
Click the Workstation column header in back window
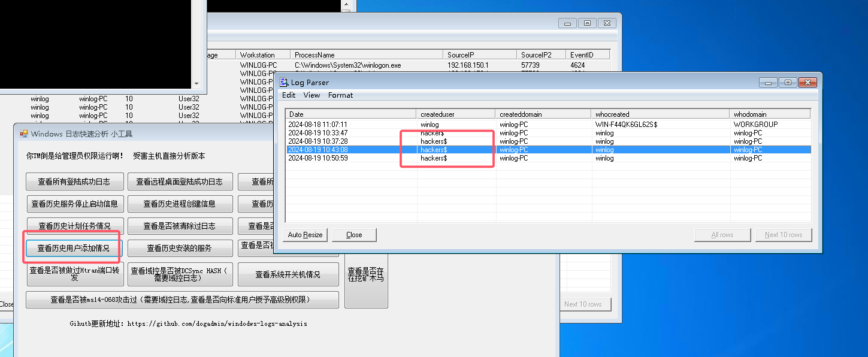(264, 55)
